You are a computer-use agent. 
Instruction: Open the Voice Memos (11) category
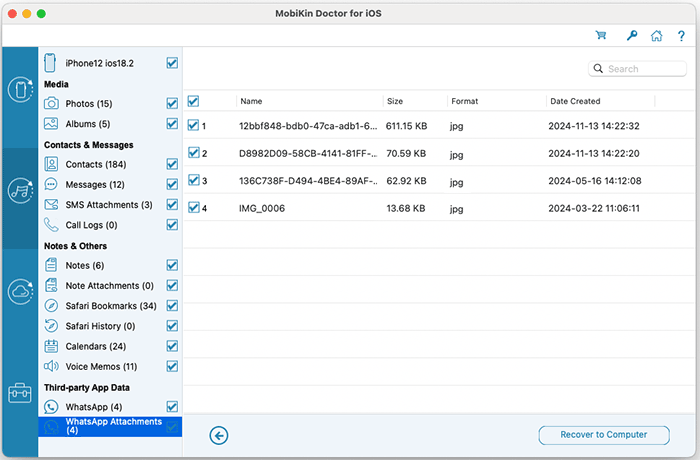pyautogui.click(x=101, y=367)
